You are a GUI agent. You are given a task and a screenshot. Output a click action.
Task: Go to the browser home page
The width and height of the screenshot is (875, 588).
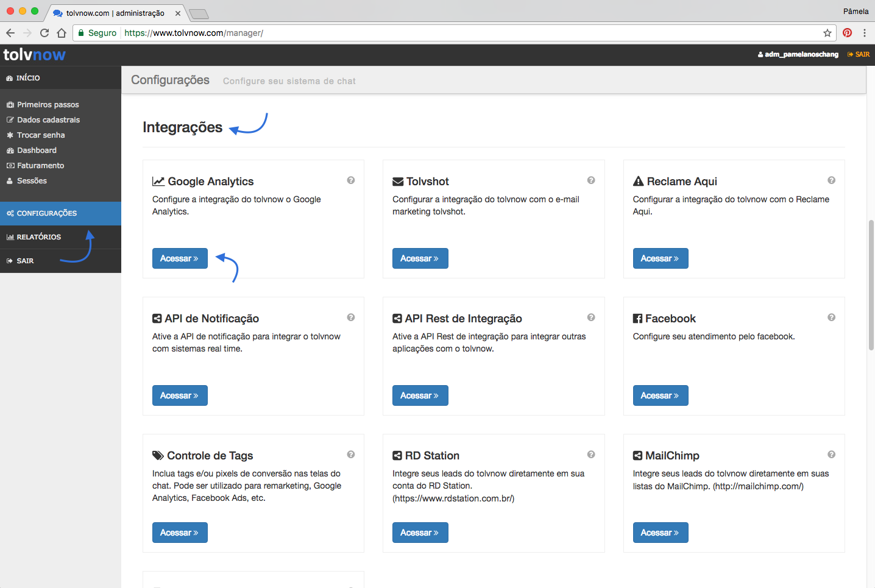tap(62, 33)
